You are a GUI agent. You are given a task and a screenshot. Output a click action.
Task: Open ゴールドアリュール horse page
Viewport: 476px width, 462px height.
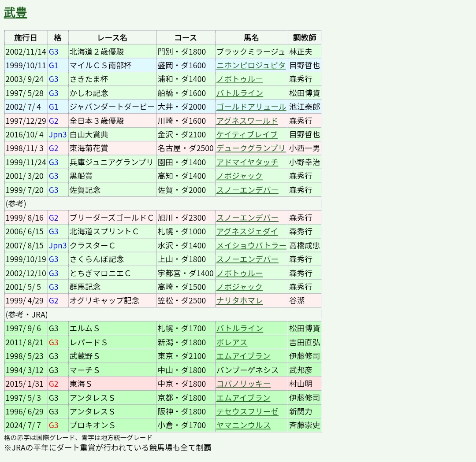click(251, 107)
